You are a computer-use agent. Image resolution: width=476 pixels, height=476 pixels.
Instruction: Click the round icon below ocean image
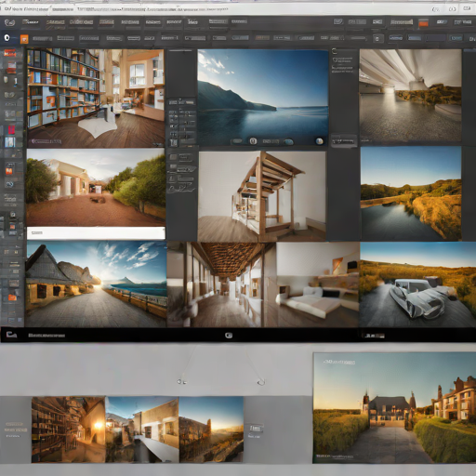253,141
